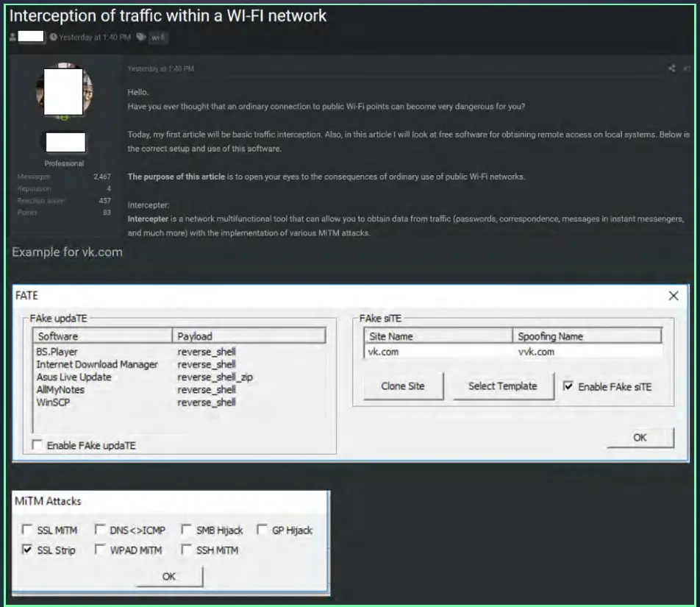Uncheck the SSL Strip option
This screenshot has height=607, width=700.
[x=26, y=550]
